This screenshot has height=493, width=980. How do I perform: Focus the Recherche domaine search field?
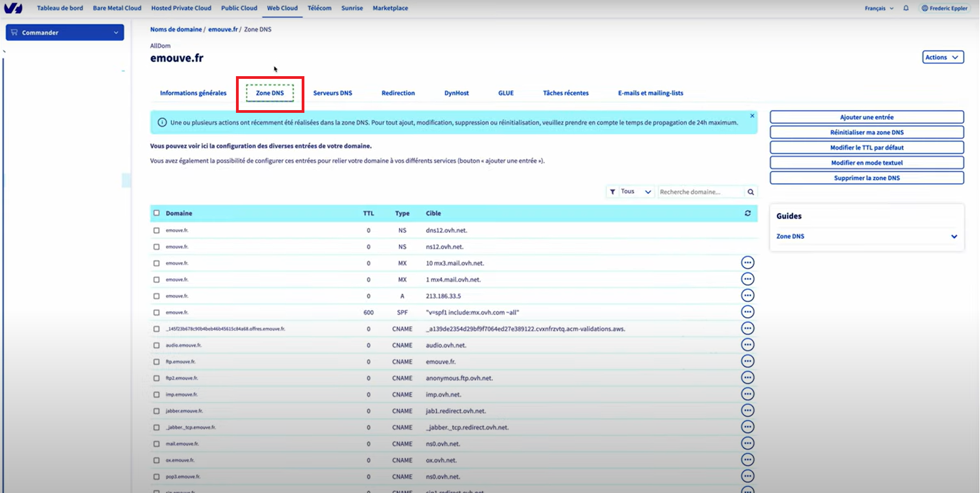coord(701,192)
